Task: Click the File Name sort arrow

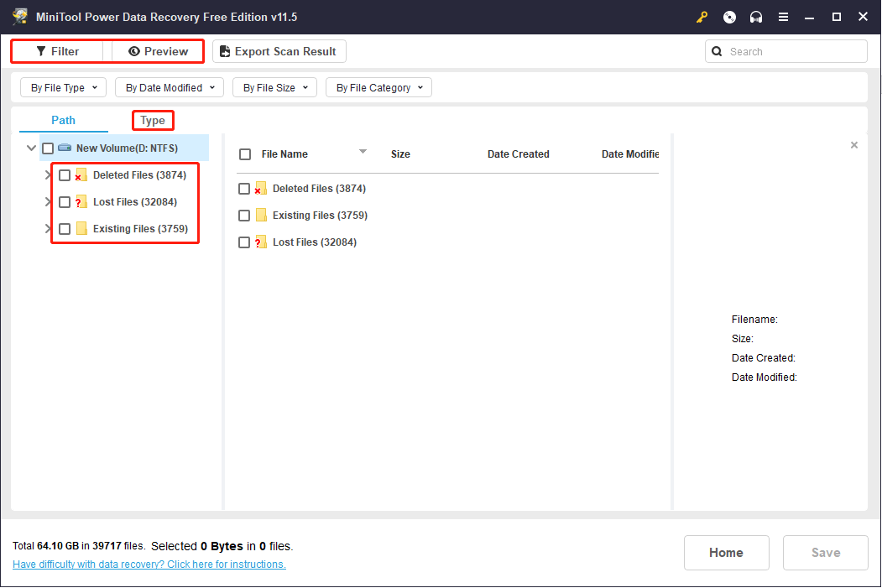Action: [363, 151]
